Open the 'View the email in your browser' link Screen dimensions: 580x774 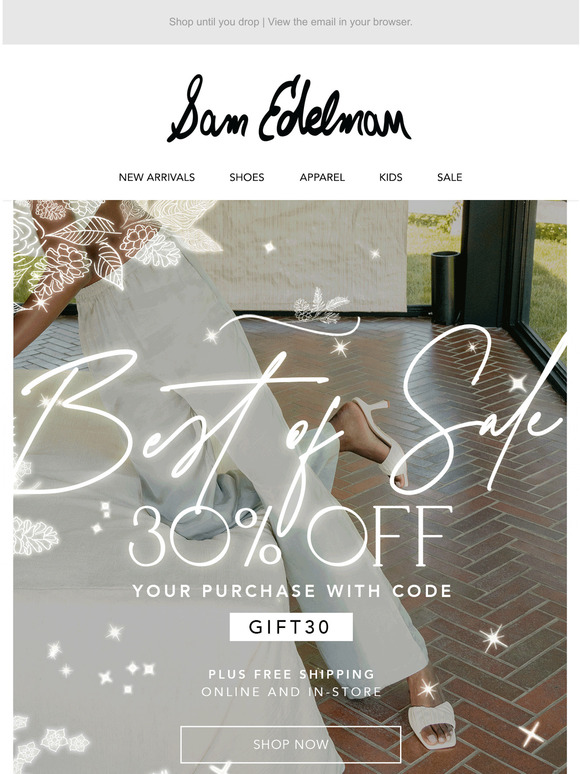(340, 22)
